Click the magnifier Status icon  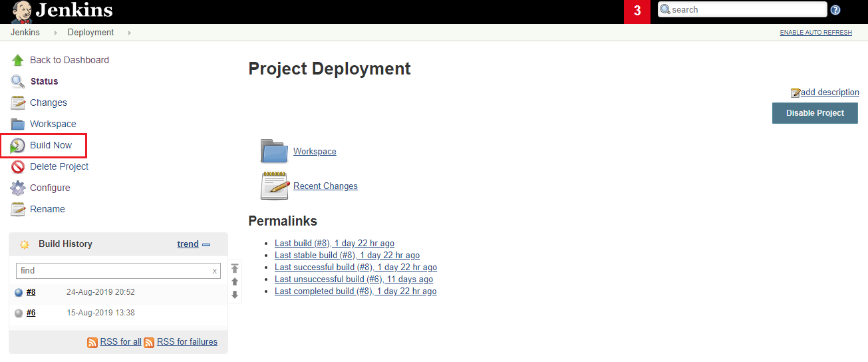point(18,81)
